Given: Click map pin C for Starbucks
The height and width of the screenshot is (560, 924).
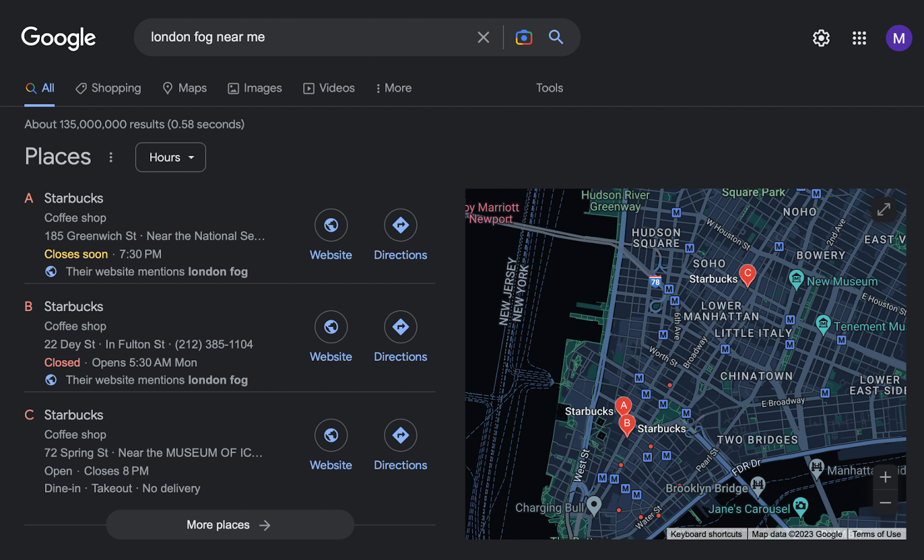Looking at the screenshot, I should click(x=747, y=275).
